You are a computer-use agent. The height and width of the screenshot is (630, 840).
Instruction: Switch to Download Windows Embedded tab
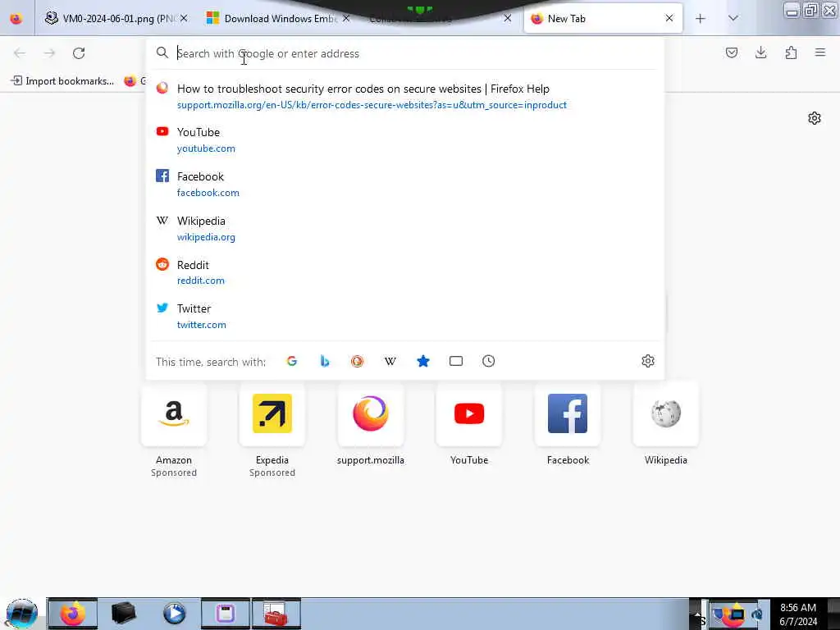pyautogui.click(x=279, y=19)
